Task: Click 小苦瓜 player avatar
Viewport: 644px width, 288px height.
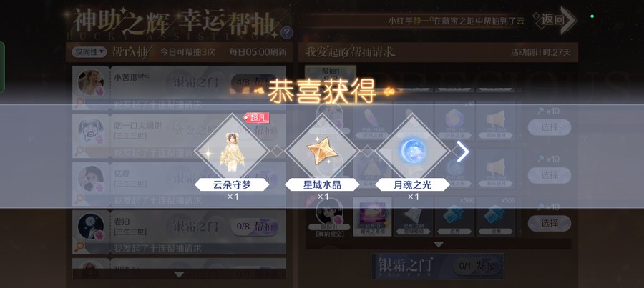Action: (90, 82)
